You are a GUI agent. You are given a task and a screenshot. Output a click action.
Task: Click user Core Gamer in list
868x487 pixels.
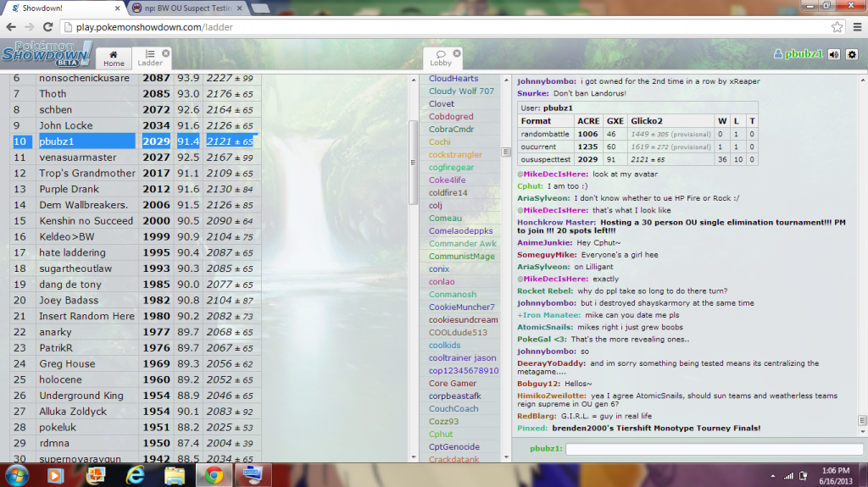coord(453,384)
